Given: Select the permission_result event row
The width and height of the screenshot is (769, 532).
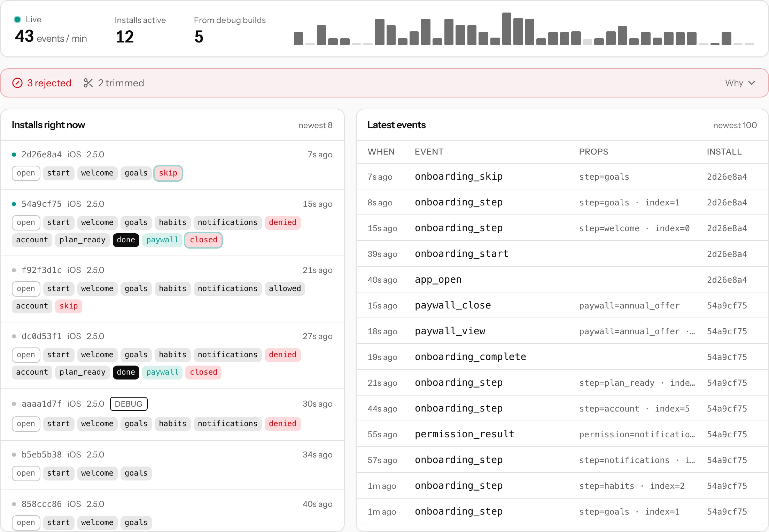Looking at the screenshot, I should pos(562,434).
